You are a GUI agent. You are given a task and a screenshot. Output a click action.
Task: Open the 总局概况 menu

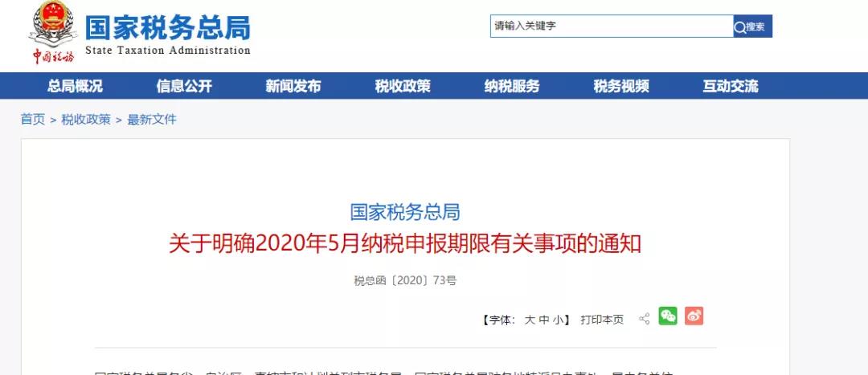pos(75,86)
